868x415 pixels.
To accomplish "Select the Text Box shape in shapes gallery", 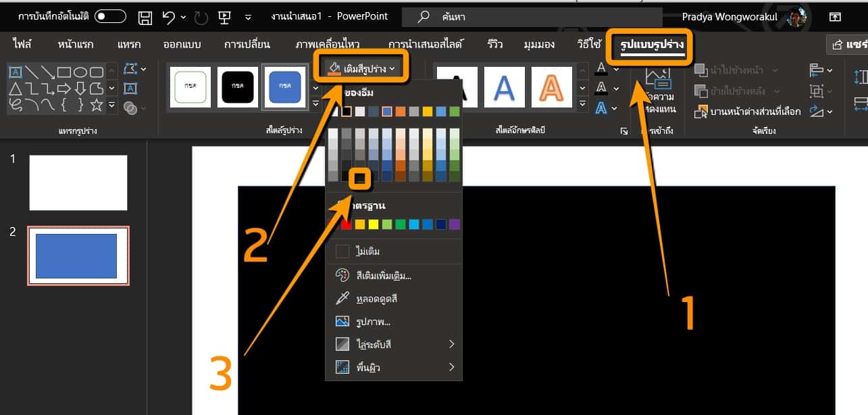I will (14, 72).
